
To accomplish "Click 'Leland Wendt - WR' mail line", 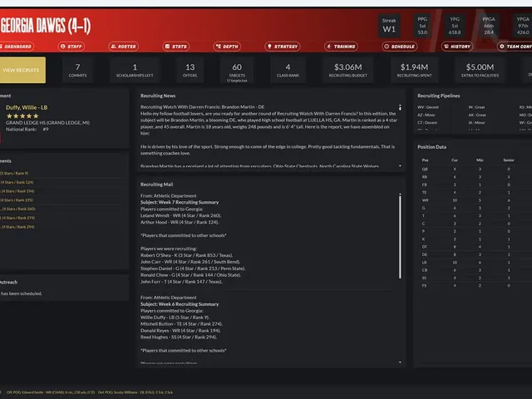I will [181, 215].
